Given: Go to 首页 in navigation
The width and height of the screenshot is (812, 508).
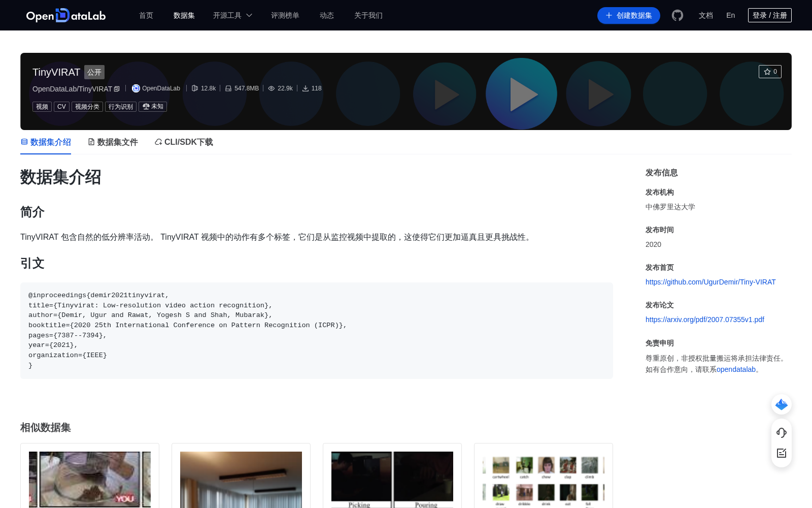Looking at the screenshot, I should pyautogui.click(x=146, y=15).
